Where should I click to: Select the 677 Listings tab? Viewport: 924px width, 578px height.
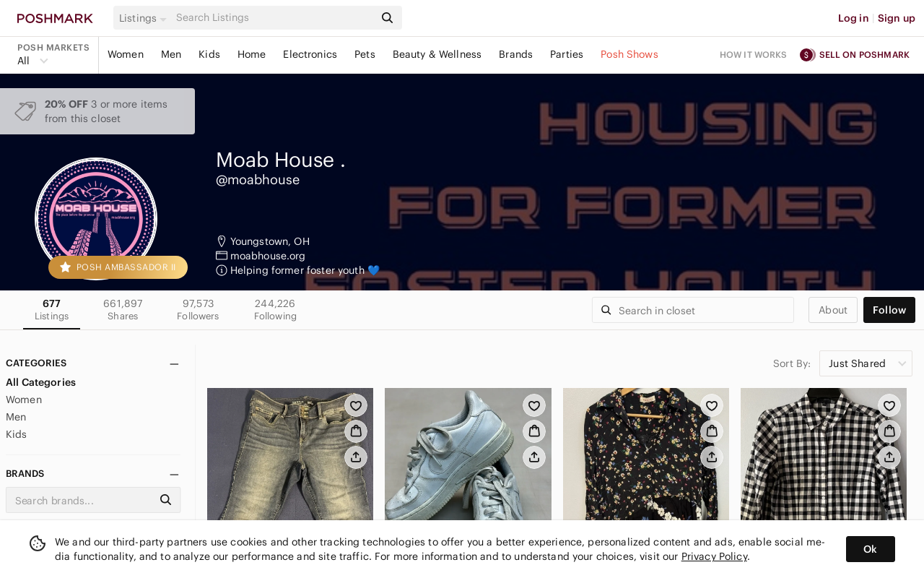[x=52, y=310]
